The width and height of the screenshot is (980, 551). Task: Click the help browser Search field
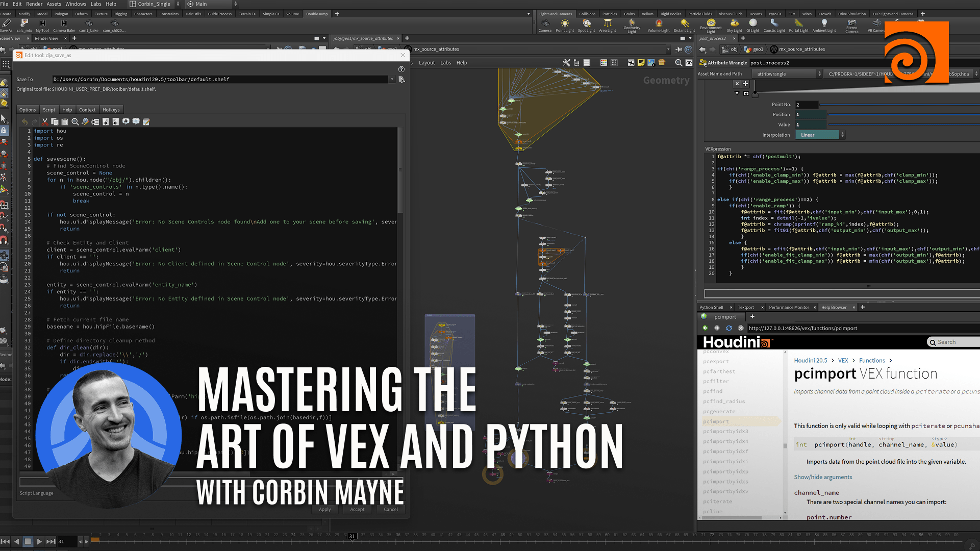(x=954, y=342)
